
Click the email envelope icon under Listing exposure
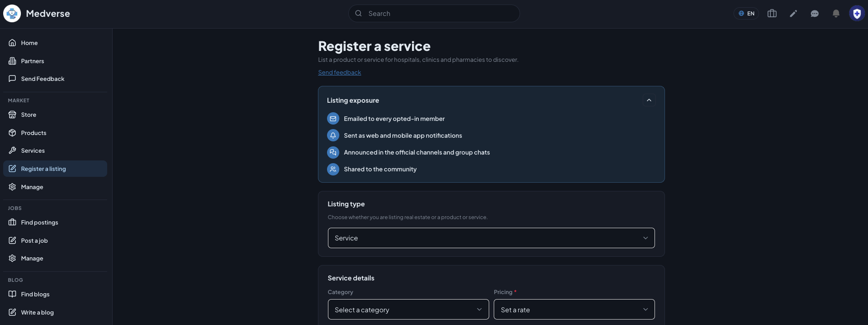(x=333, y=119)
